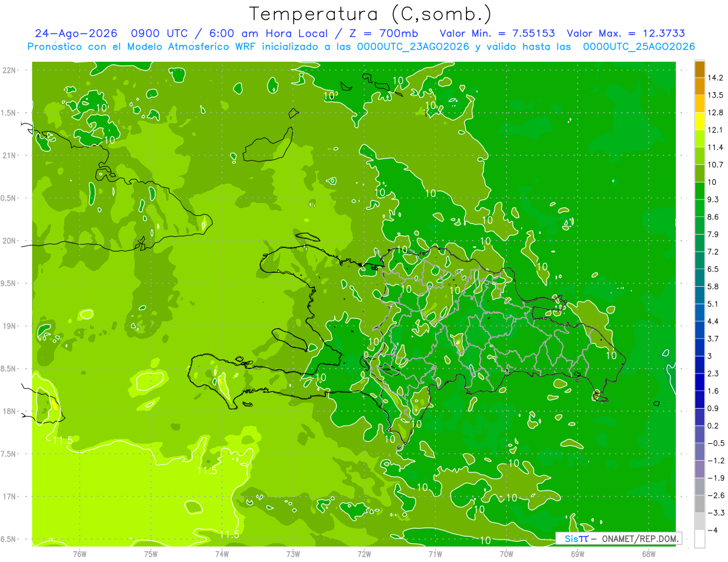The width and height of the screenshot is (728, 562).
Task: Click the '20N' latitude axis label
Action: click(x=8, y=241)
